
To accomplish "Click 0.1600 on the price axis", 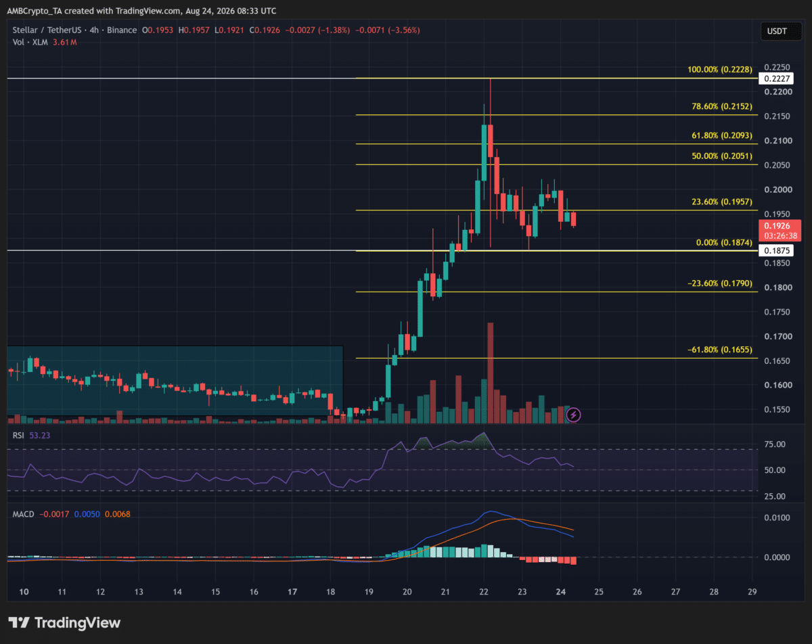I will pos(776,385).
